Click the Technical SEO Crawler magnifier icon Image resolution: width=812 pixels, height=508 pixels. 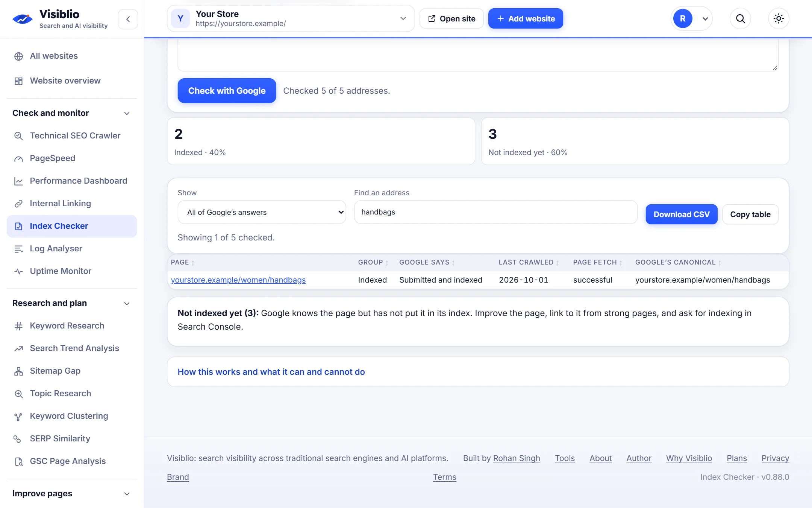[18, 136]
